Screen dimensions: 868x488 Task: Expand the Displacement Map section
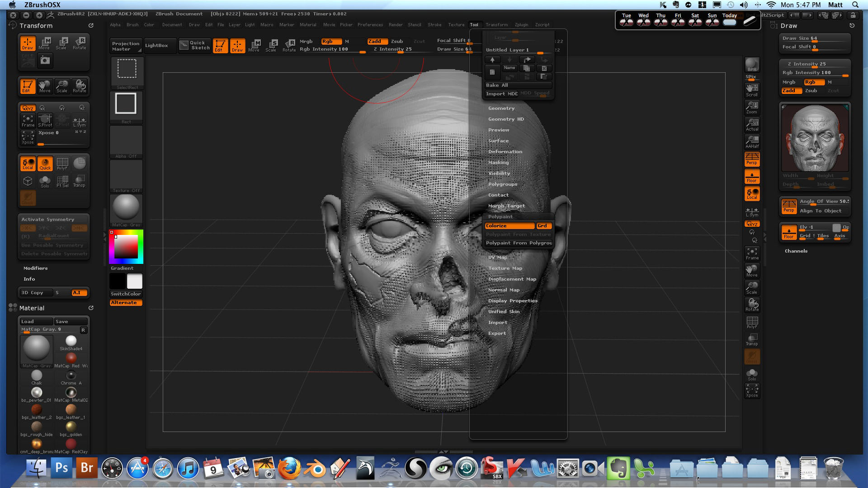pos(512,279)
